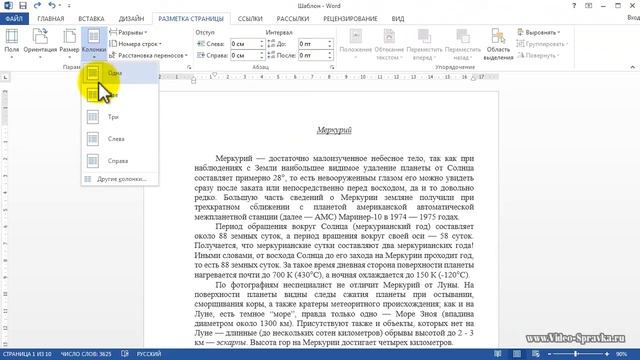
Task: Click the zoom in plus button
Action: coord(607,354)
